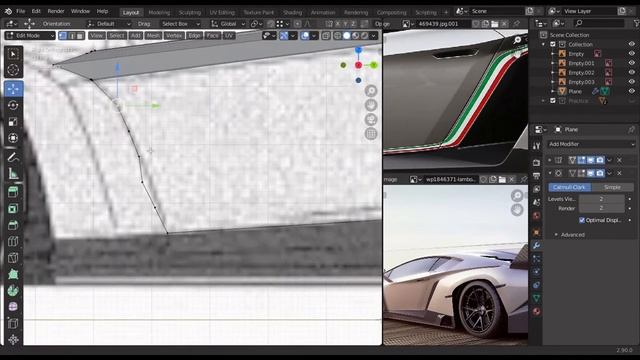Screen dimensions: 640x360
Task: Toggle the Optimal Display checkbox
Action: [582, 220]
